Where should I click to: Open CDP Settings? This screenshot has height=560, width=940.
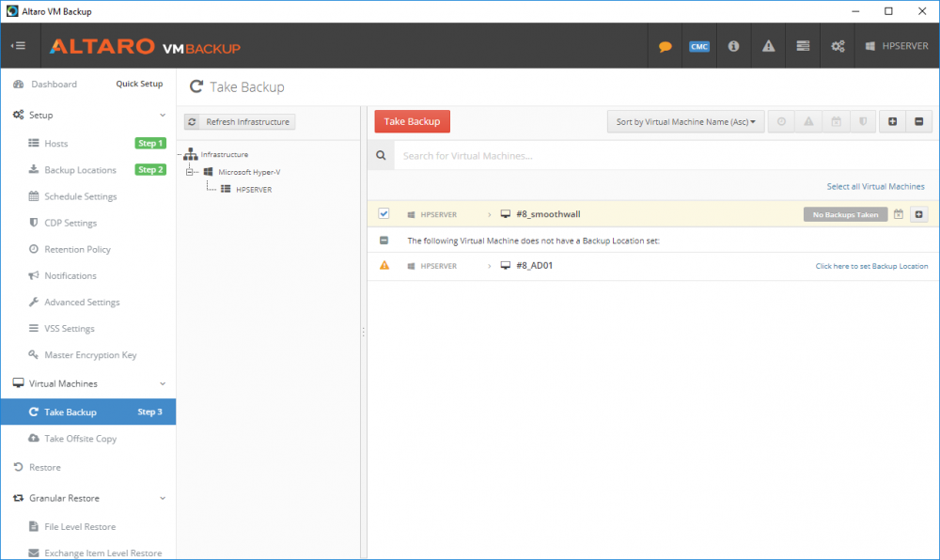(x=70, y=223)
